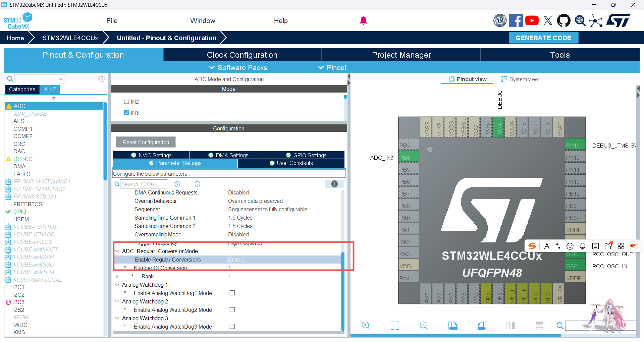Screen dimensions: 644x342
Task: Open the notification bell
Action: point(363,20)
